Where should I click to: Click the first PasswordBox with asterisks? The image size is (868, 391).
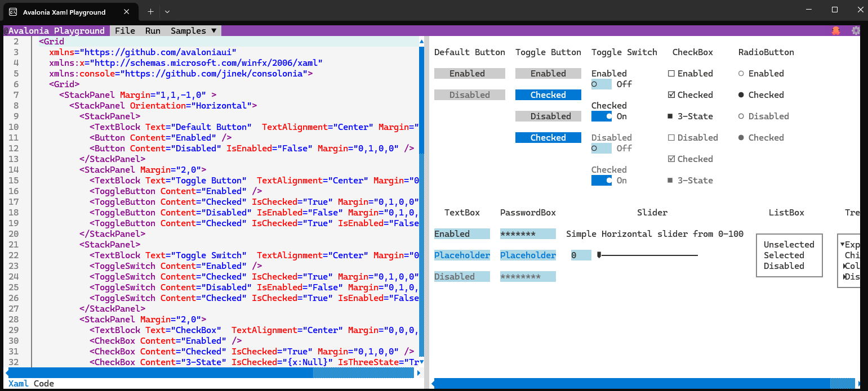click(x=528, y=234)
